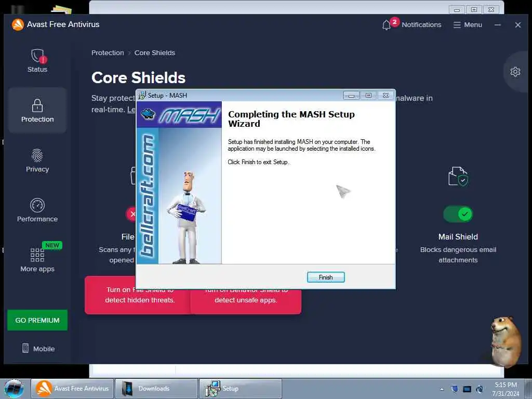Image resolution: width=532 pixels, height=399 pixels.
Task: Click the Avast logo in title bar
Action: pyautogui.click(x=18, y=24)
